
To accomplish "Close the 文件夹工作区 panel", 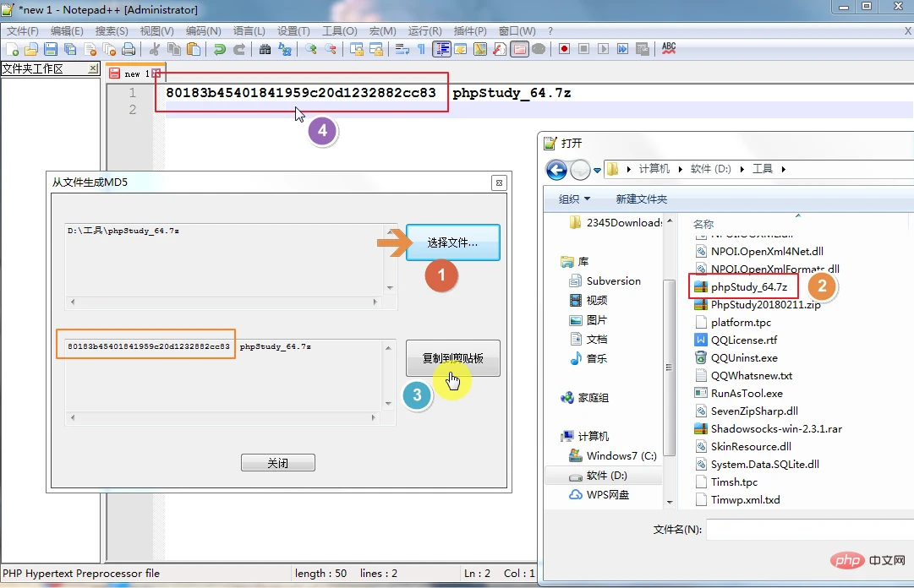I will point(93,68).
